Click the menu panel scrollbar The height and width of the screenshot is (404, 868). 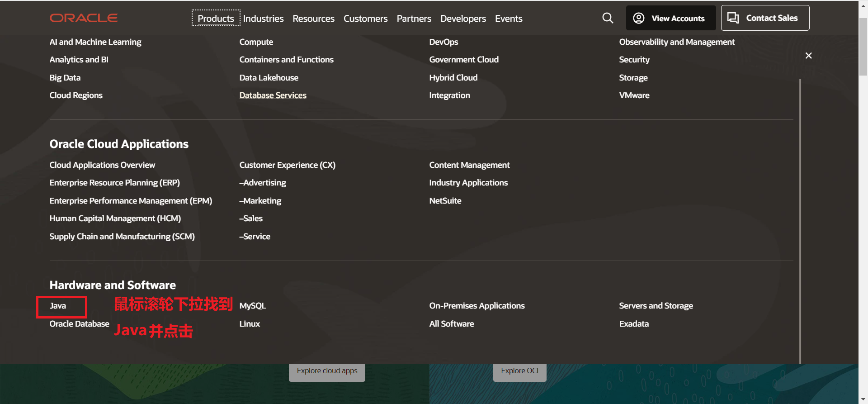pyautogui.click(x=800, y=222)
